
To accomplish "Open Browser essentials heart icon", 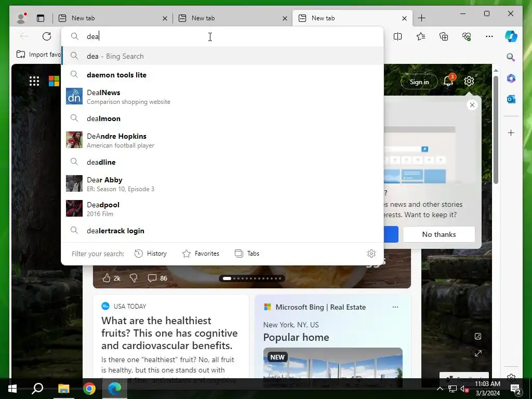I will (x=467, y=36).
